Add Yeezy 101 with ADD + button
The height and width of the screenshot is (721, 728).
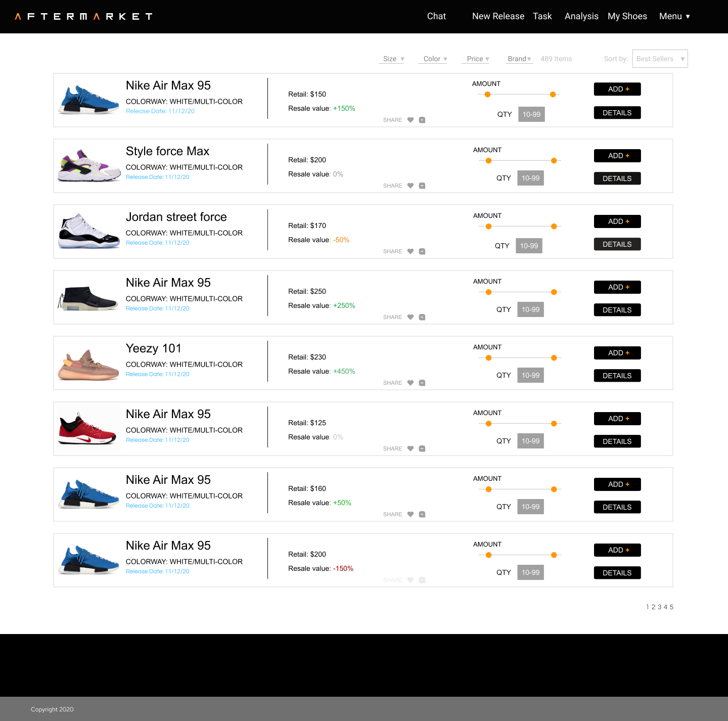617,353
